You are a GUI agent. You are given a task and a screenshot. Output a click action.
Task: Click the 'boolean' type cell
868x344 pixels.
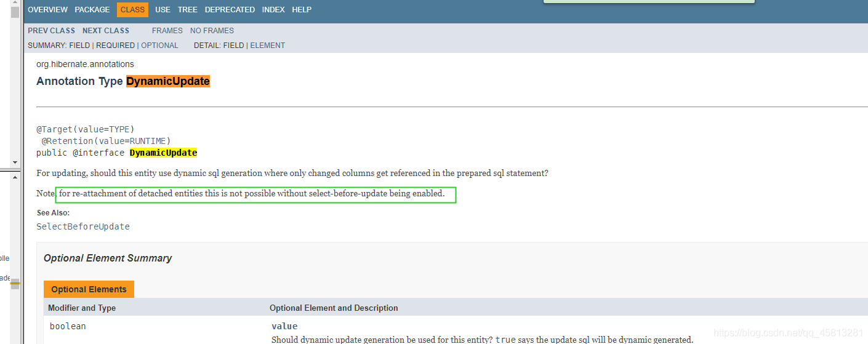pos(68,326)
